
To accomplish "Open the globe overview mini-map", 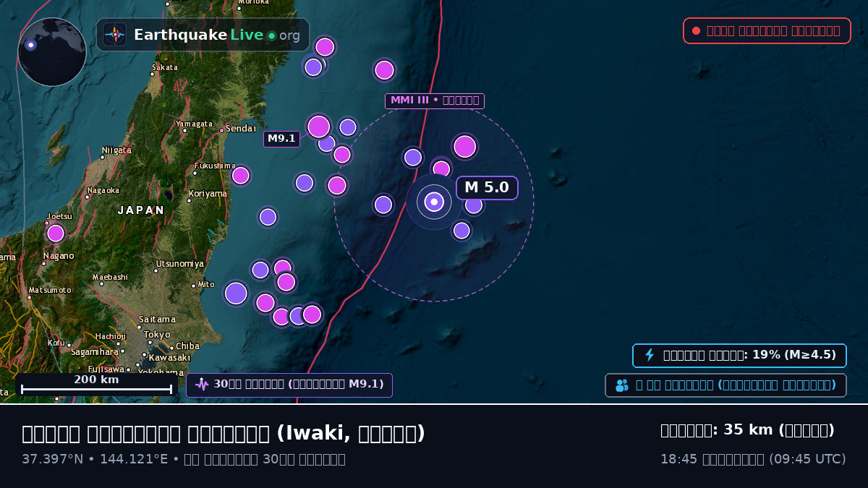I will (x=52, y=52).
